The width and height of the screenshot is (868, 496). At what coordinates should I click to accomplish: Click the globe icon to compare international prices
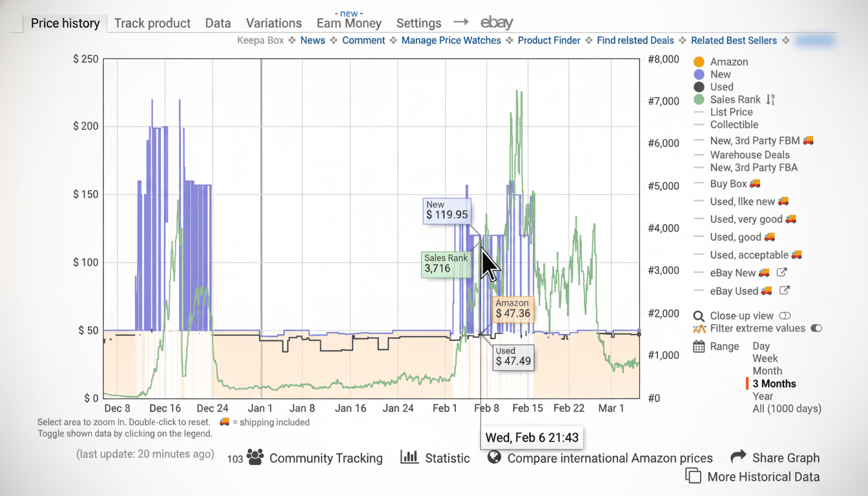coord(494,458)
